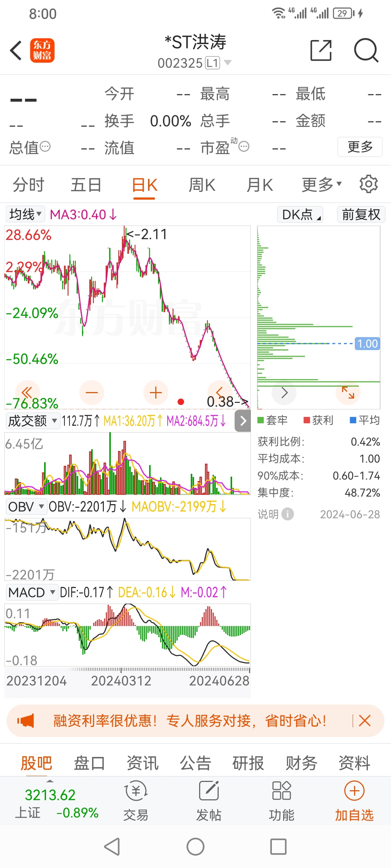
Task: Tap the 2024-06-28 chip date
Action: tap(350, 514)
